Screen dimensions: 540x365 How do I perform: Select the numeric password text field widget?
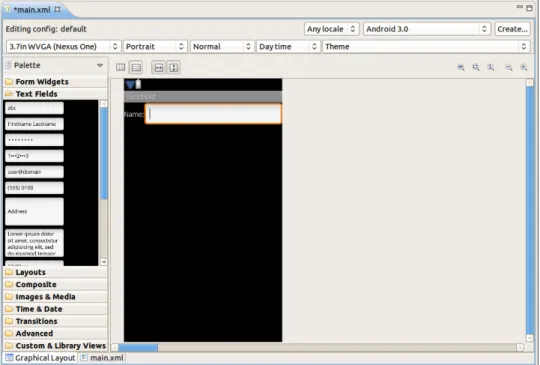34,156
